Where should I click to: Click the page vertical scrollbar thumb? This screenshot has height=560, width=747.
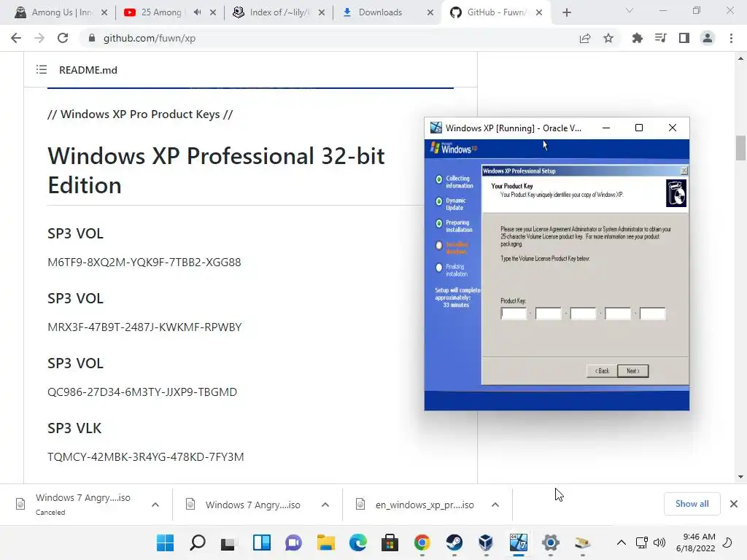pyautogui.click(x=740, y=148)
